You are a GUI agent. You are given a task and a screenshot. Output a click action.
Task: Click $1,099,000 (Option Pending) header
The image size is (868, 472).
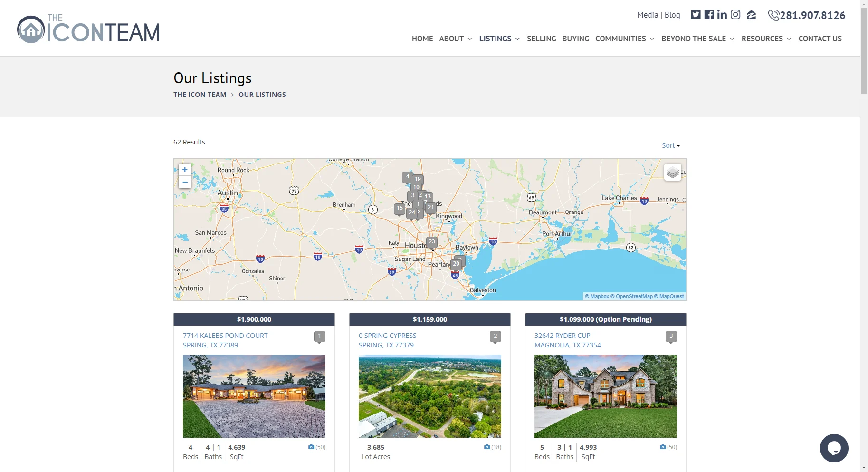point(606,319)
